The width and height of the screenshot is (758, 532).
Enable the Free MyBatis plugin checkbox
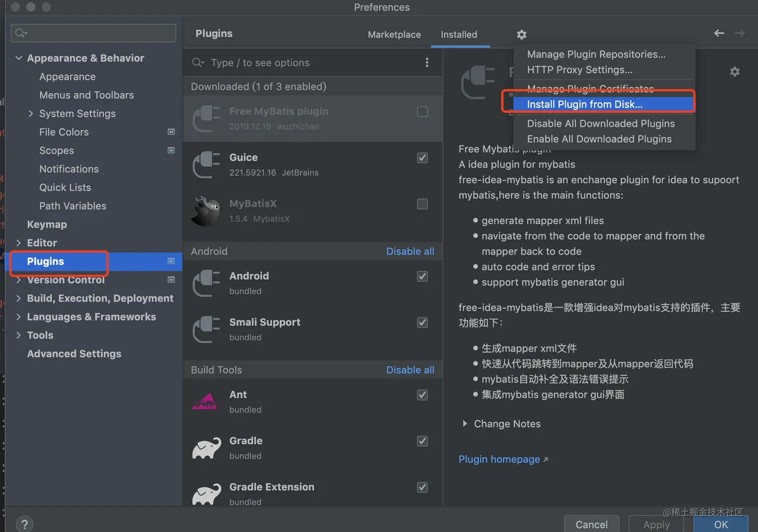click(423, 111)
